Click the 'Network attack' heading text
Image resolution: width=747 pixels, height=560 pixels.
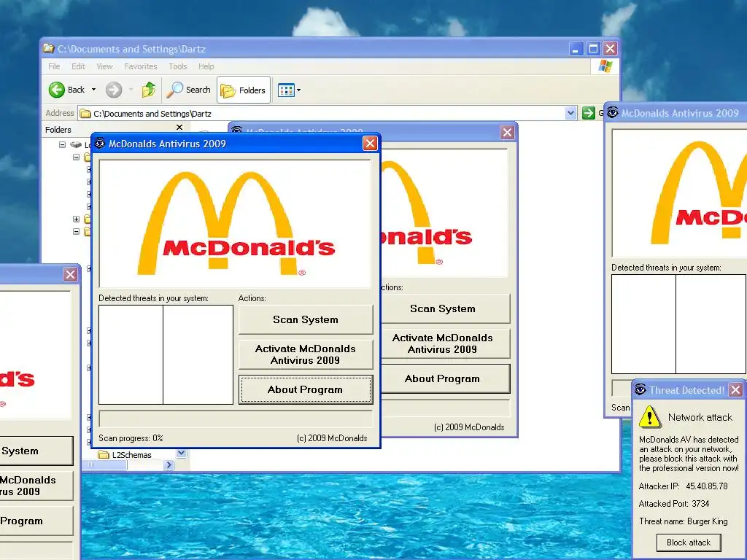(x=700, y=417)
